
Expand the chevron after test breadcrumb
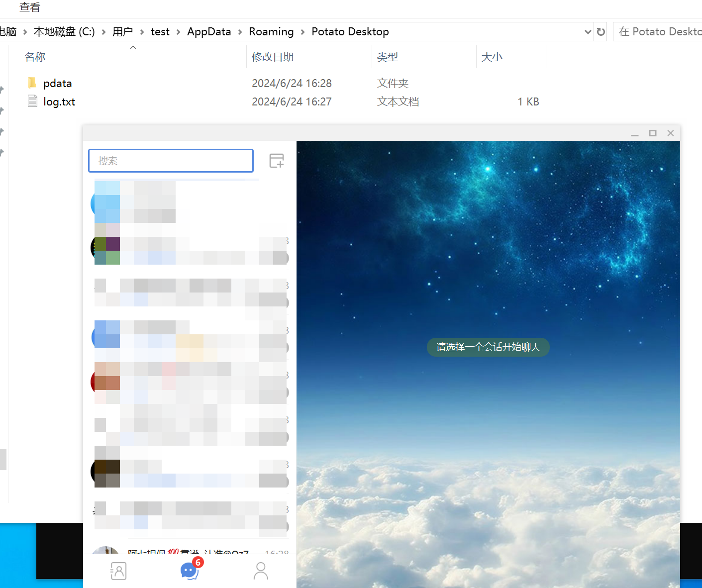pos(178,32)
